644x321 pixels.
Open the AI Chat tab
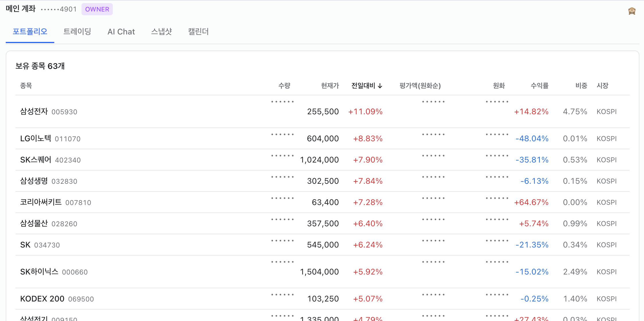click(121, 32)
